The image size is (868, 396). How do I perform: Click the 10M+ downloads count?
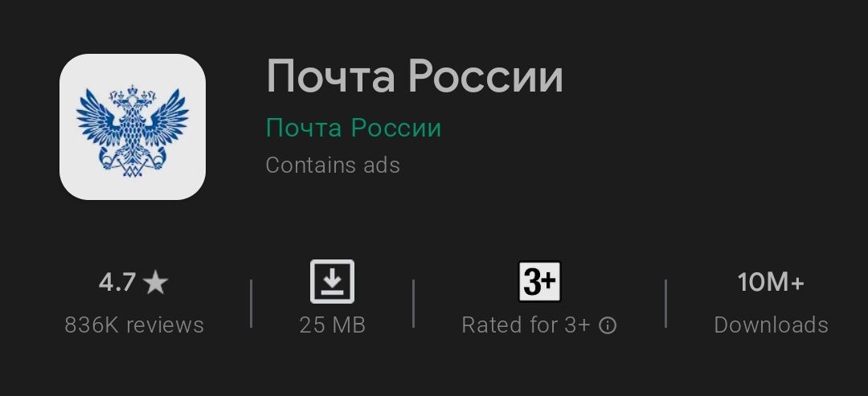click(x=771, y=283)
